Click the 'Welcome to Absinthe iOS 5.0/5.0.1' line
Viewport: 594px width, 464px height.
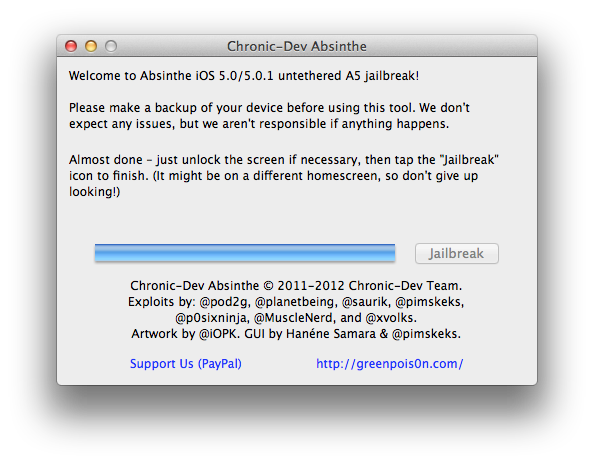point(244,76)
